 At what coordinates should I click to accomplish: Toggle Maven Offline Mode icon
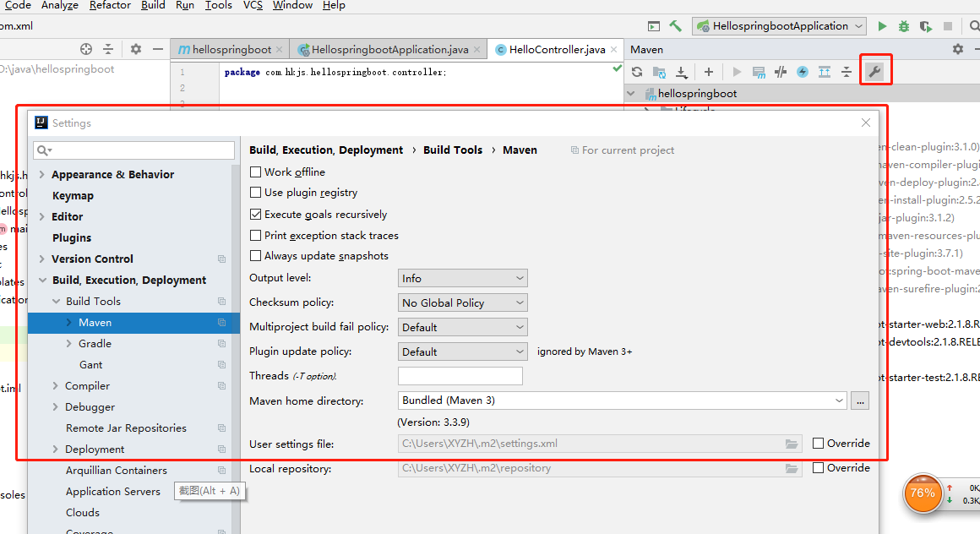click(781, 72)
